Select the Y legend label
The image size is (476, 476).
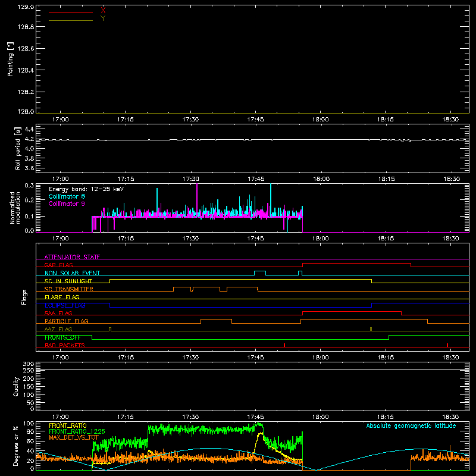(x=103, y=18)
